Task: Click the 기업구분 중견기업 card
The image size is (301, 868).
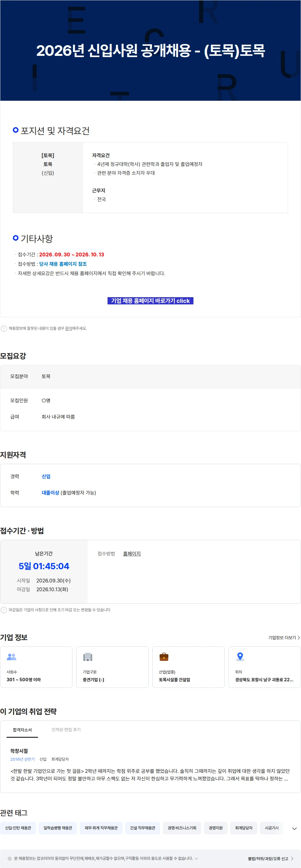Action: click(x=112, y=667)
